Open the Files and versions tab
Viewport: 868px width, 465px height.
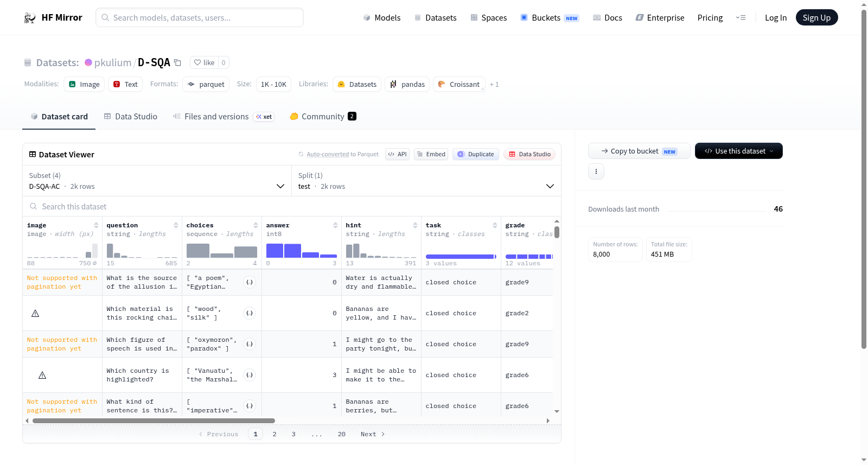tap(224, 117)
